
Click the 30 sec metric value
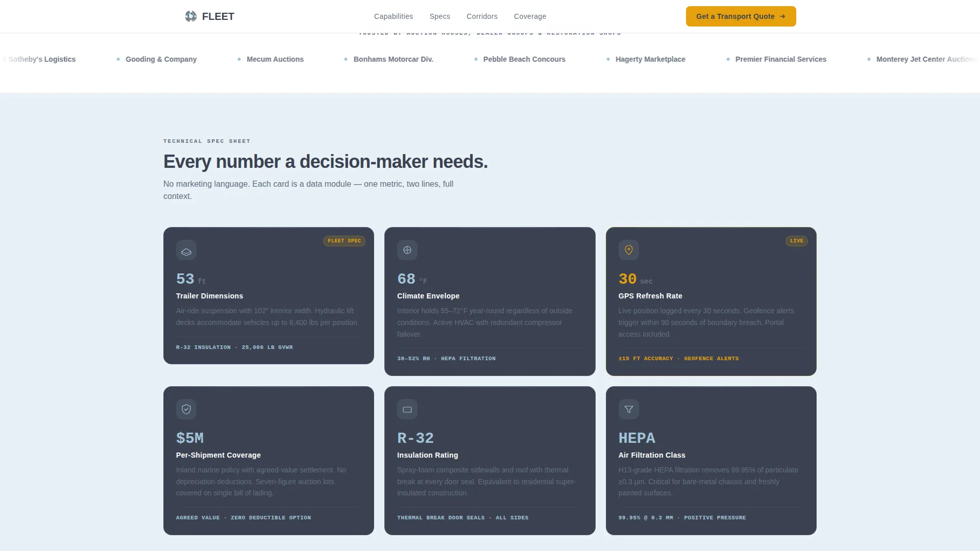coord(635,279)
